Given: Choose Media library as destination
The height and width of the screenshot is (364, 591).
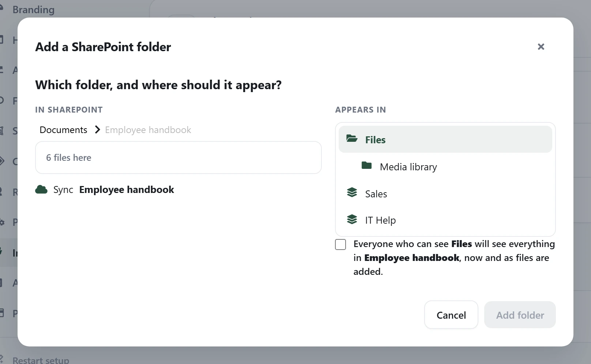Looking at the screenshot, I should click(445, 167).
